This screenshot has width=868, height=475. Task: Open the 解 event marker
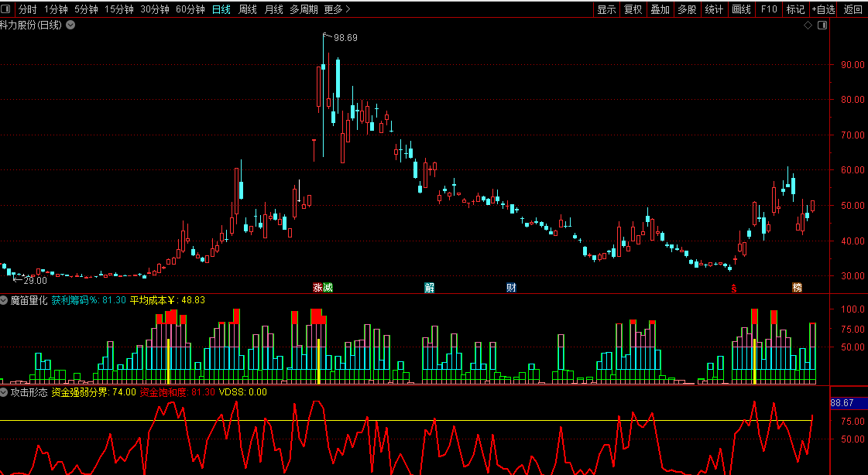click(430, 288)
